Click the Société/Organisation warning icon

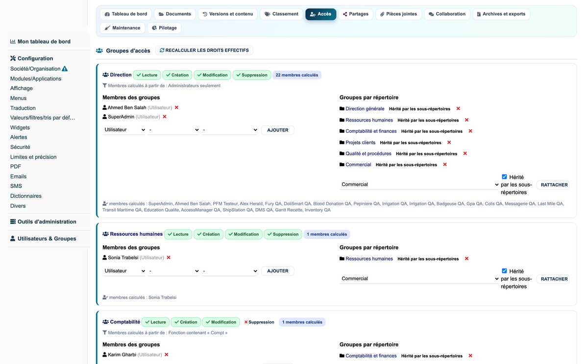[65, 69]
